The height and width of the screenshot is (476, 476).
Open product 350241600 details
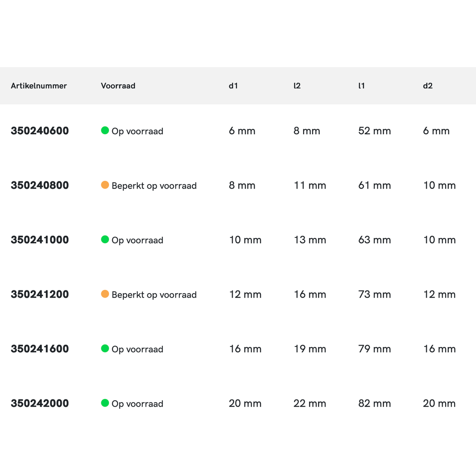(40, 349)
